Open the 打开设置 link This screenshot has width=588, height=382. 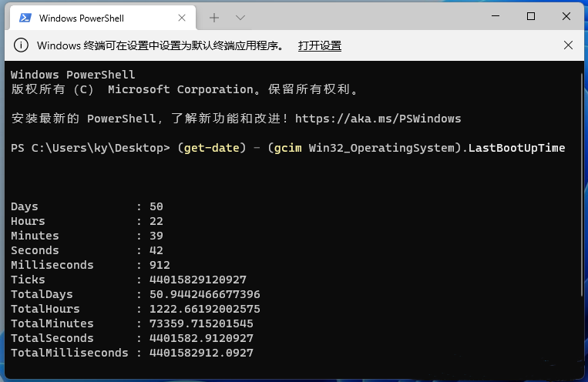(x=320, y=45)
